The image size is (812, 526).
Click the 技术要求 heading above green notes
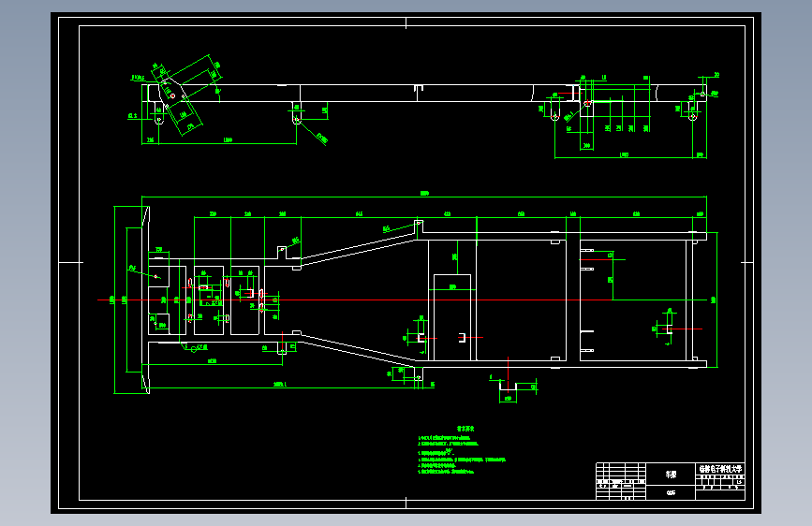(465, 429)
